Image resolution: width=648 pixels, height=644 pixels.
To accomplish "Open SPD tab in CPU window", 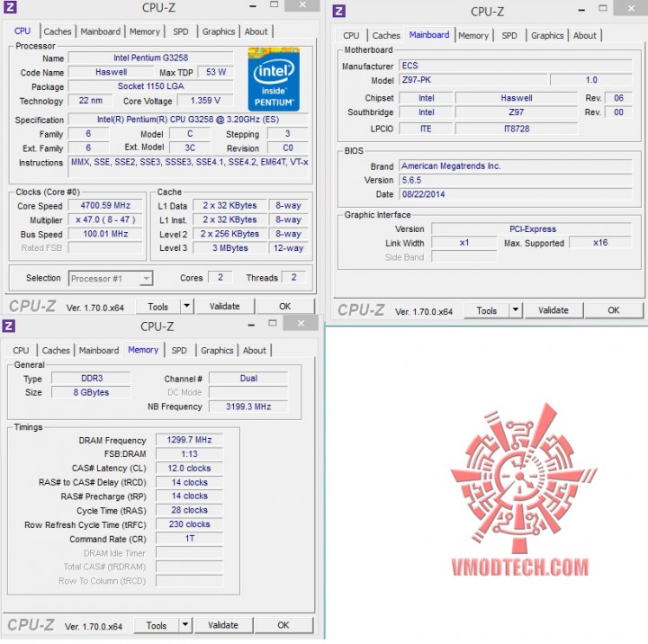I will coord(181,31).
